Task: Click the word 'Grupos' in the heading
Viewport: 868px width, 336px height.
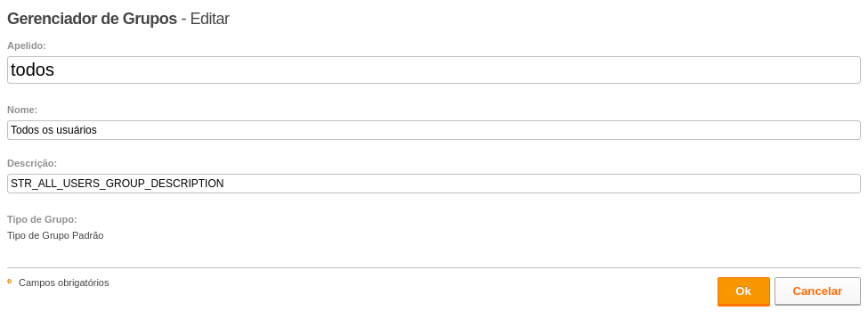Action: point(150,19)
